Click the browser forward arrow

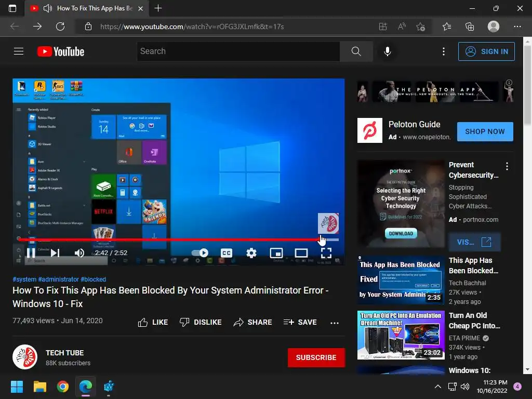click(37, 26)
